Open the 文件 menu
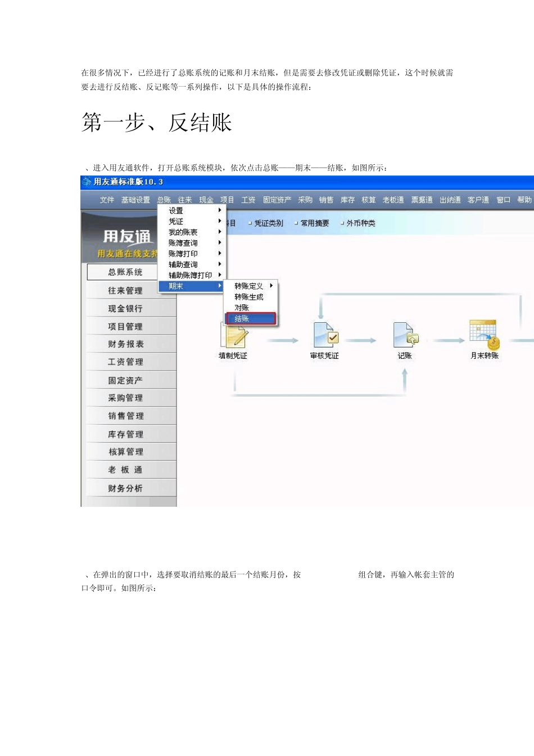 pos(107,200)
